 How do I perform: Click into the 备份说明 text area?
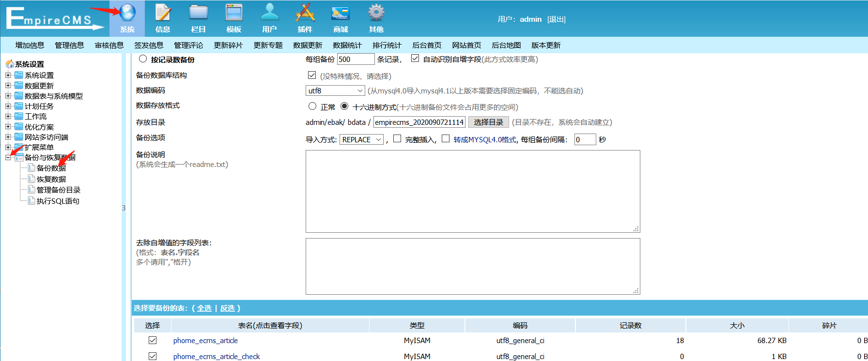472,191
